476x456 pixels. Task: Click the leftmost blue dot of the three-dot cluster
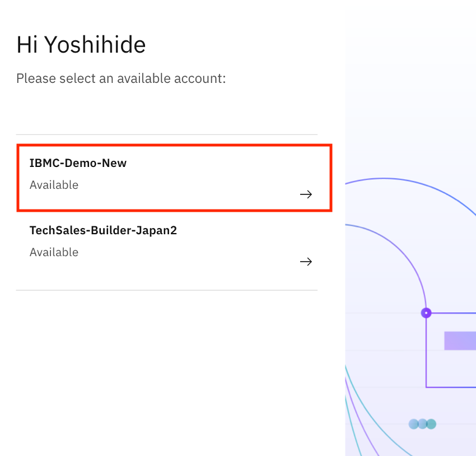pyautogui.click(x=414, y=424)
